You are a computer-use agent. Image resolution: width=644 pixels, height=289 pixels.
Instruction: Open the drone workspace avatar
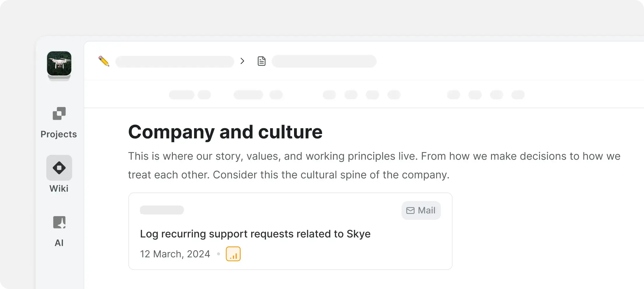click(x=59, y=64)
